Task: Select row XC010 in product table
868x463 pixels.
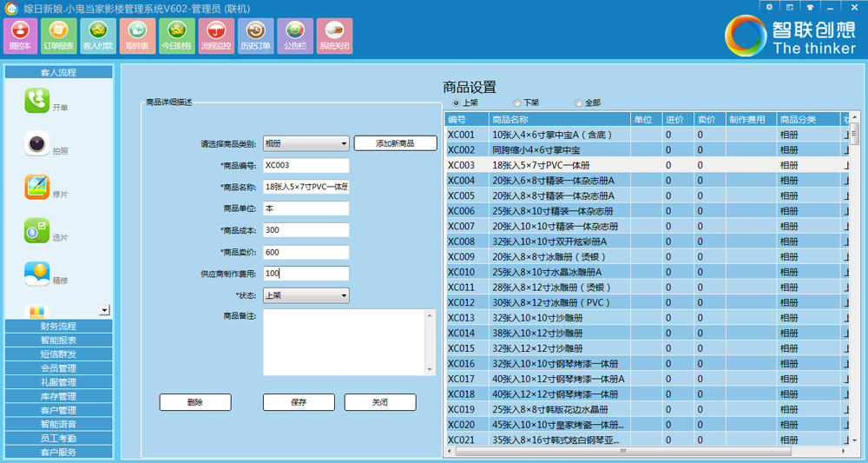Action: [x=647, y=272]
